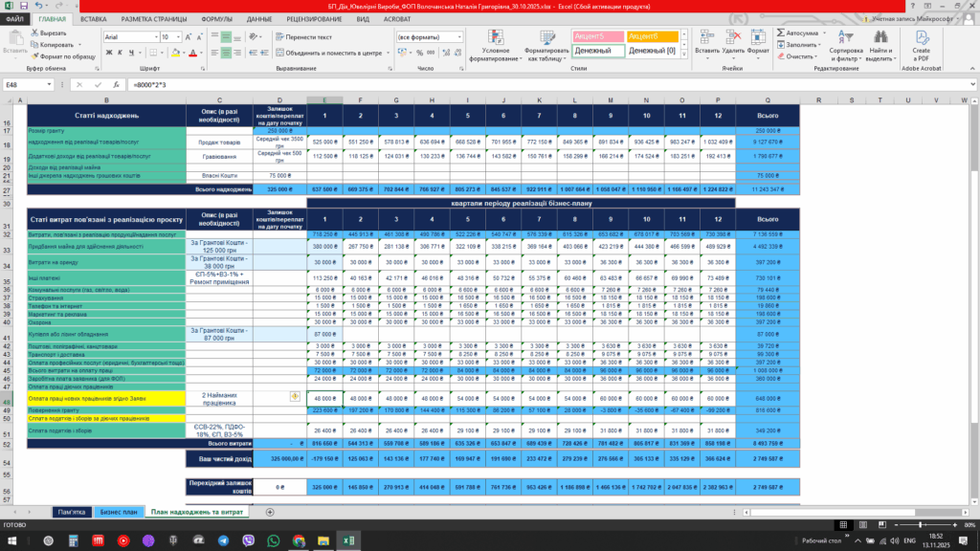Click the Cut (Вырезать) scissors icon
This screenshot has height=551, width=980.
tap(34, 33)
